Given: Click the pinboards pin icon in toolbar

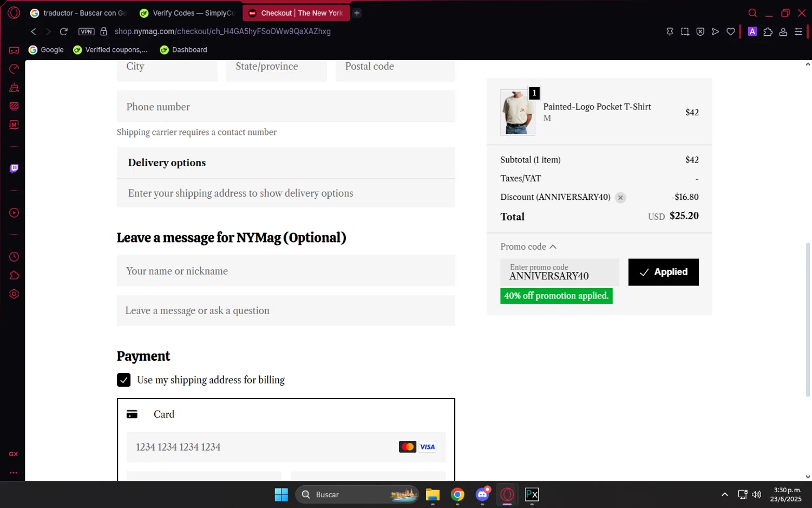Looking at the screenshot, I should [670, 31].
